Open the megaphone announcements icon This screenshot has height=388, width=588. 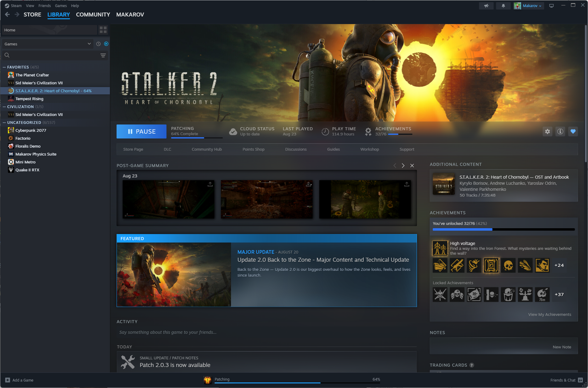pos(486,6)
